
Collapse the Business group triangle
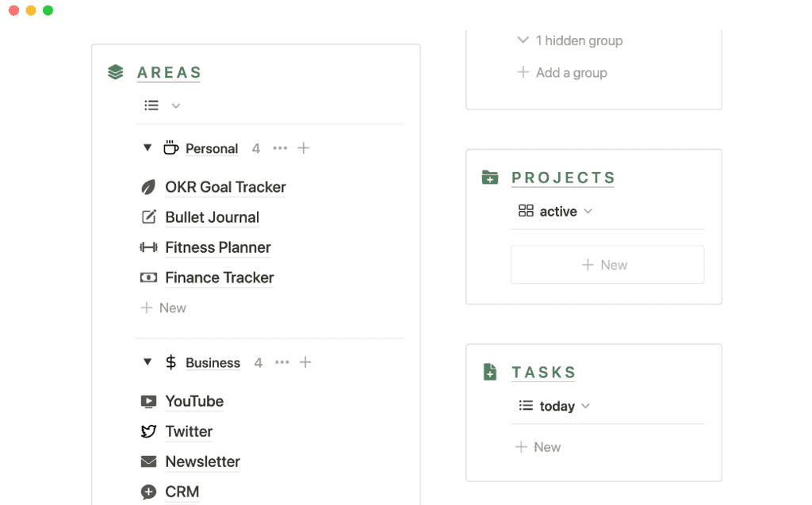(x=147, y=362)
